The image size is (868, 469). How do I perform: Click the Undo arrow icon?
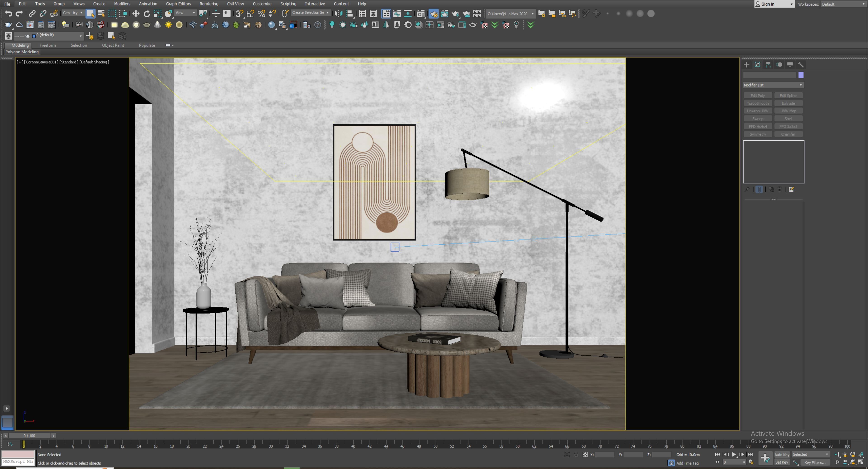[8, 14]
